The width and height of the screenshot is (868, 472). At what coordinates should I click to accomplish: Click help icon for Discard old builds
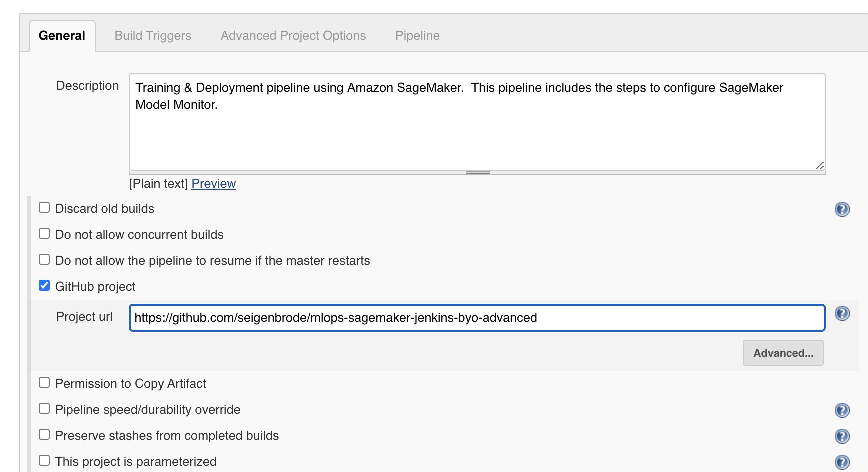[842, 209]
